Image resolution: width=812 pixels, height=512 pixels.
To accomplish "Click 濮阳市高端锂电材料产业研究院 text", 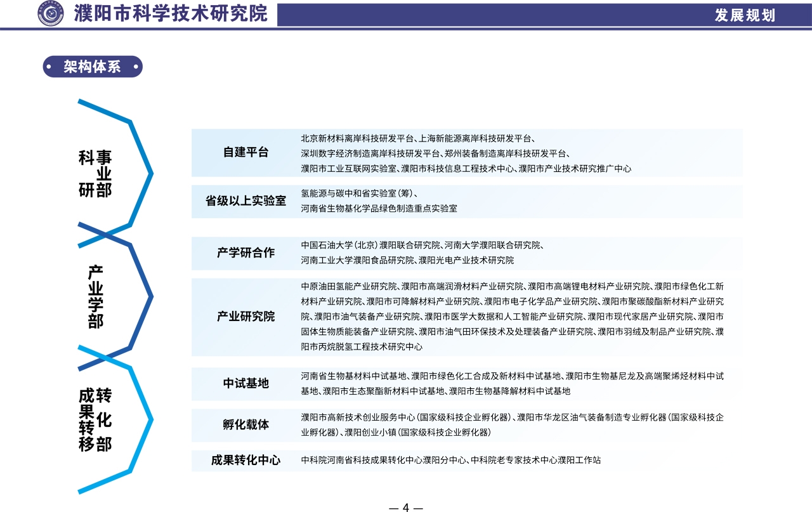I will point(589,286).
